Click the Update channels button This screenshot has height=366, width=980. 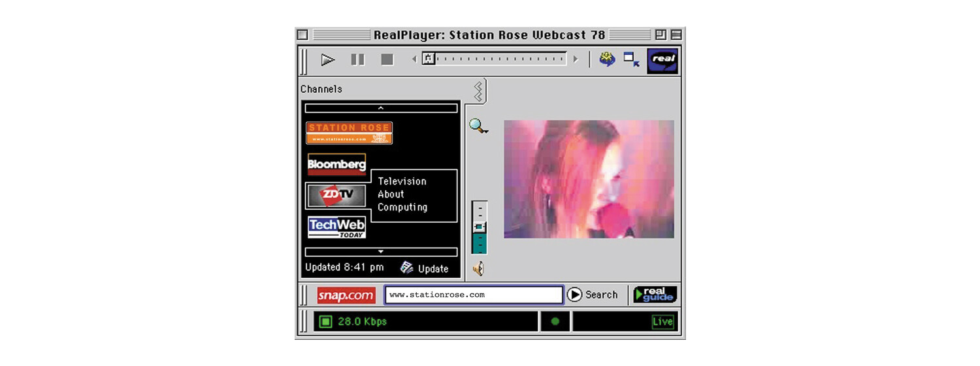(x=424, y=268)
